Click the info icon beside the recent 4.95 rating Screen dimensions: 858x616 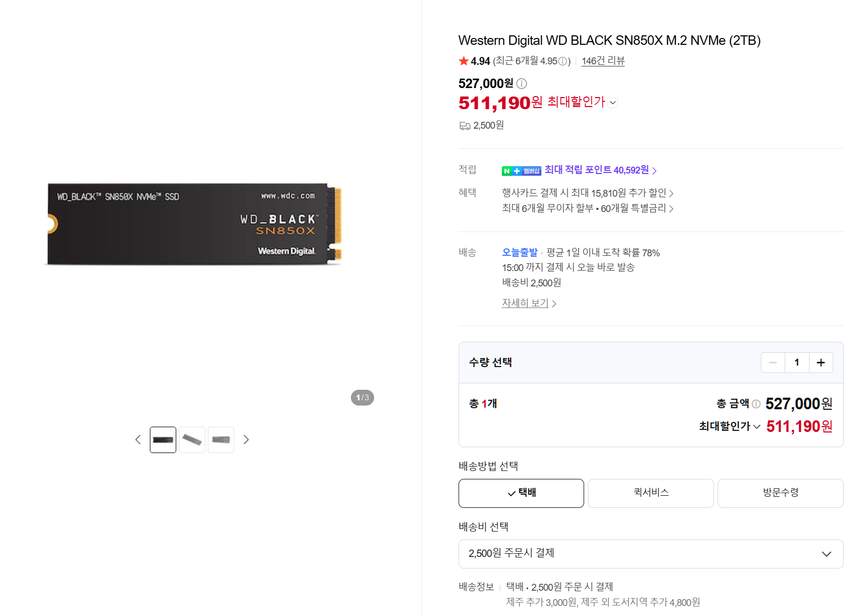pos(563,61)
